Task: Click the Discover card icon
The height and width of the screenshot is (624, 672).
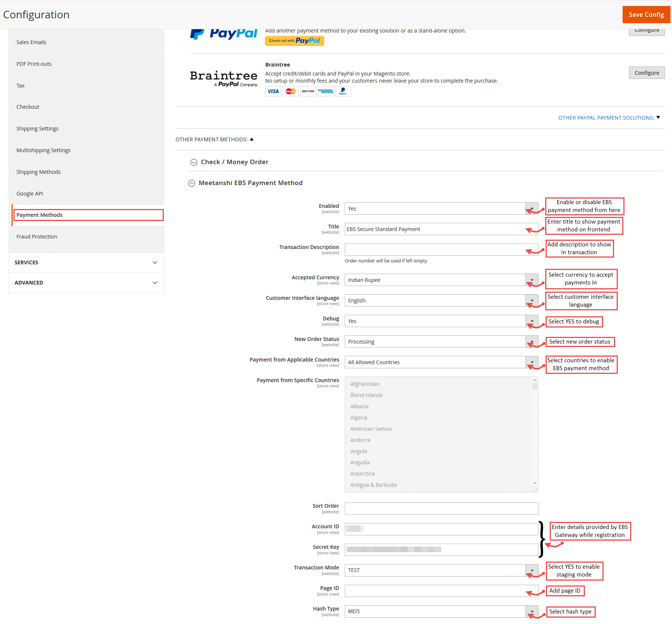Action: click(x=308, y=91)
